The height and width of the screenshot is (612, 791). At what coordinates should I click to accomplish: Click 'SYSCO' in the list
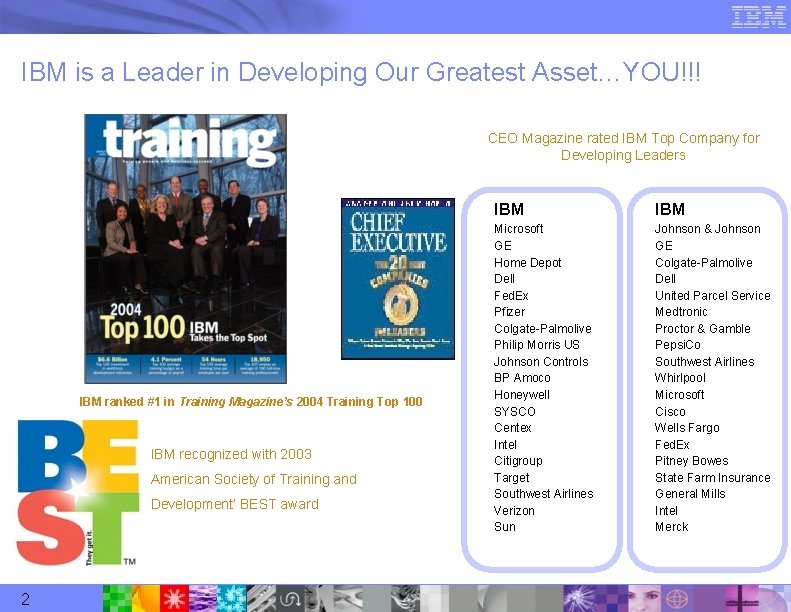pyautogui.click(x=515, y=411)
